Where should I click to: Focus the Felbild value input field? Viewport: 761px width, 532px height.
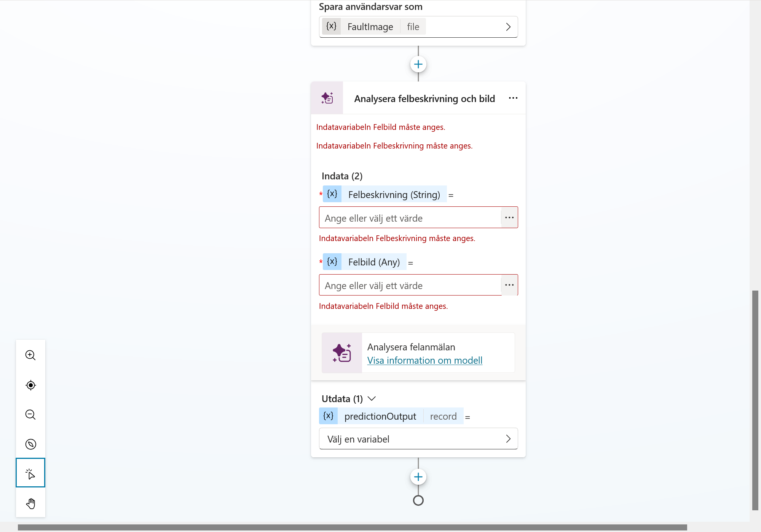click(410, 285)
